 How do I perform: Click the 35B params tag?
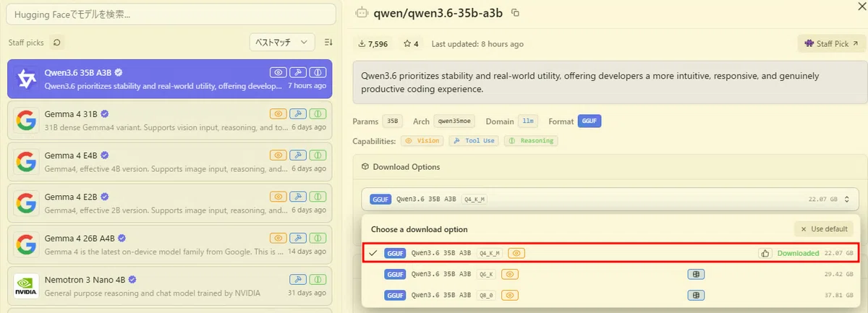coord(392,121)
